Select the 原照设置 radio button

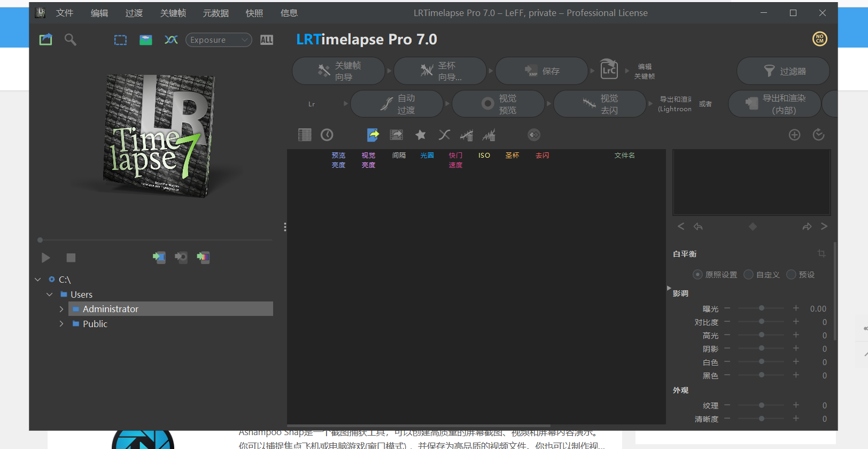[697, 274]
